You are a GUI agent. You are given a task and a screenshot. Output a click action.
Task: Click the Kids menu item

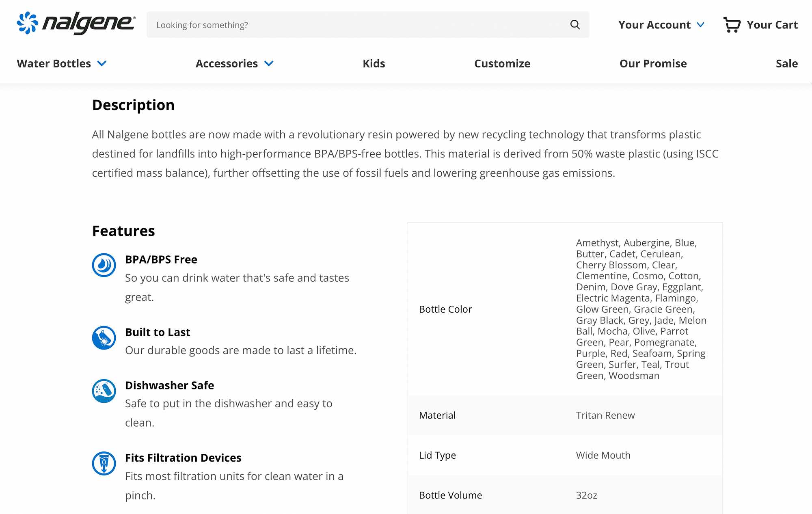coord(374,63)
